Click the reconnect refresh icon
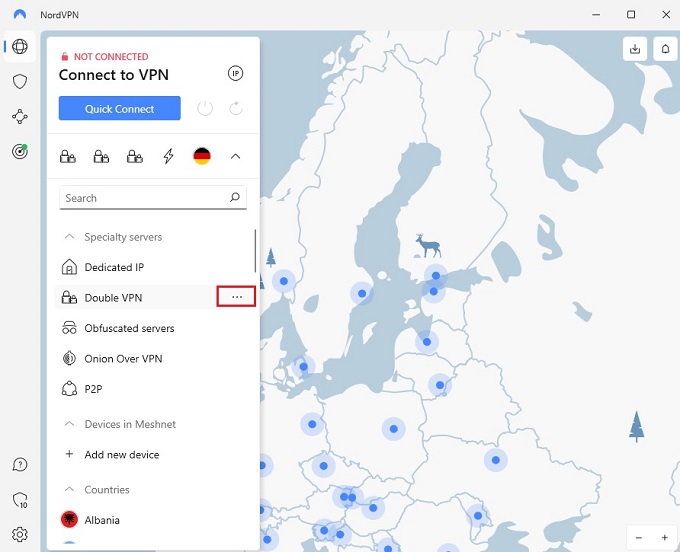 click(236, 108)
